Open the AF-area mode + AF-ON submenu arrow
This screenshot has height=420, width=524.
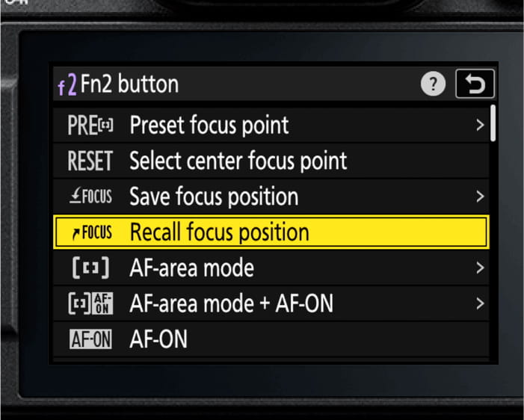480,303
